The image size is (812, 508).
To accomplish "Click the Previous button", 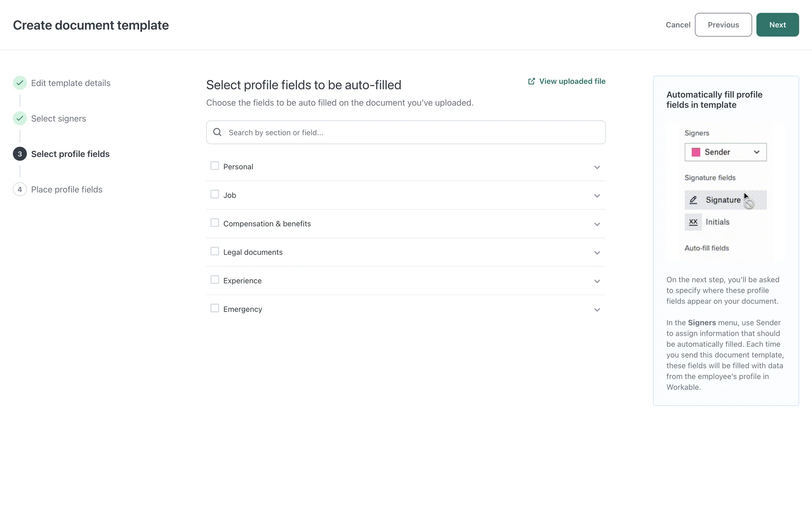I will 723,25.
